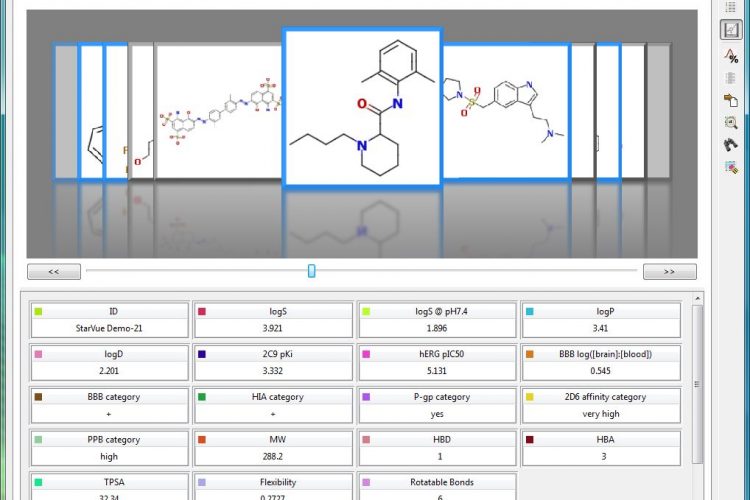This screenshot has width=750, height=500.
Task: Click the cyan color swatch beside logP
Action: [530, 312]
